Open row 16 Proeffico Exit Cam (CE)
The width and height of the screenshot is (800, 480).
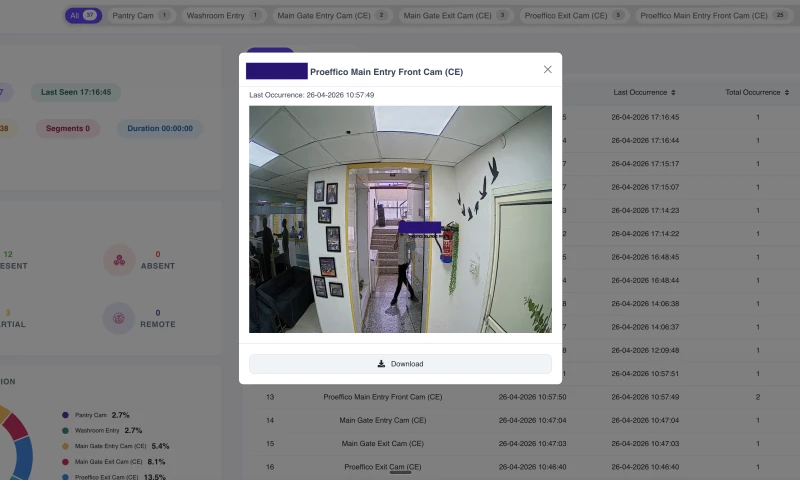[520, 467]
